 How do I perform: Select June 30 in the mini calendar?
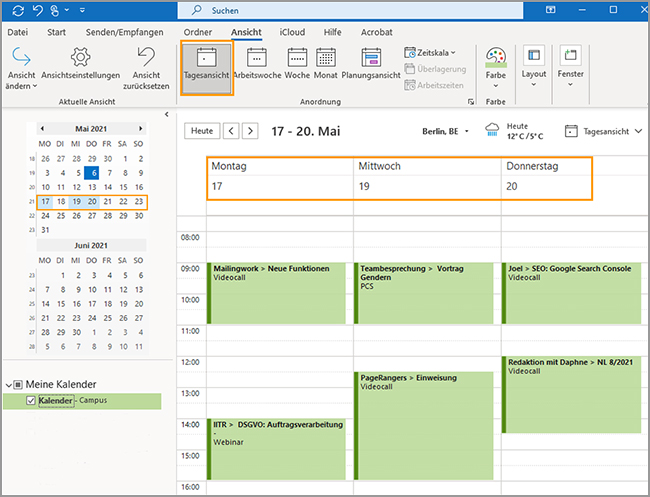pyautogui.click(x=77, y=332)
